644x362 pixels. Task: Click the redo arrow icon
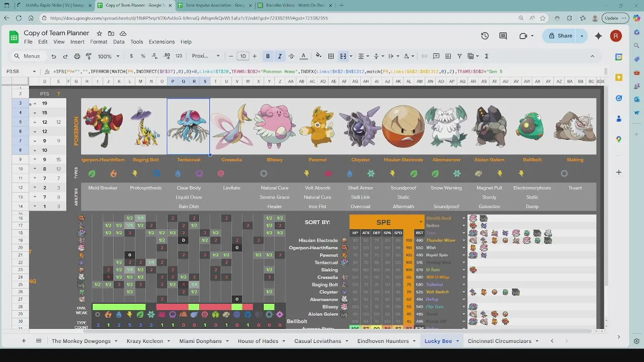pos(65,56)
